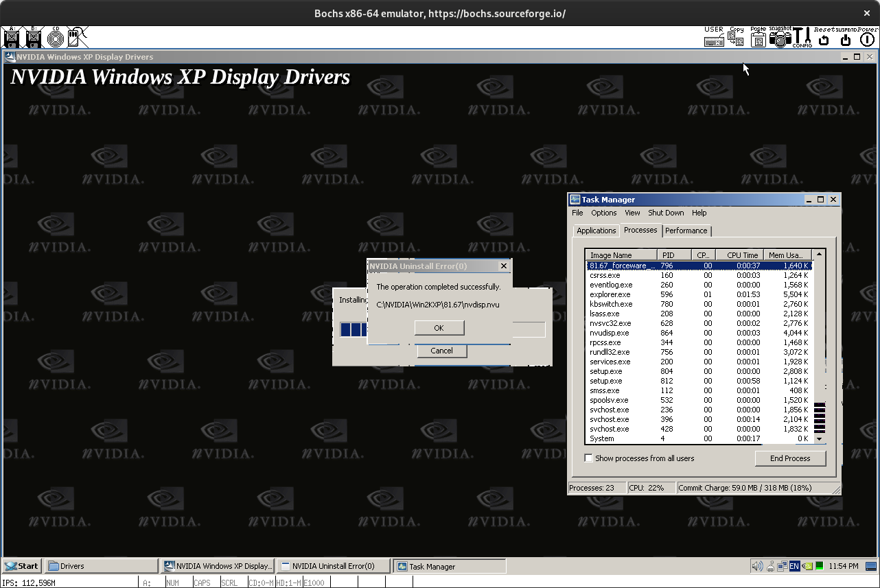Select spoolsv.exe process row
880x588 pixels.
click(x=699, y=400)
